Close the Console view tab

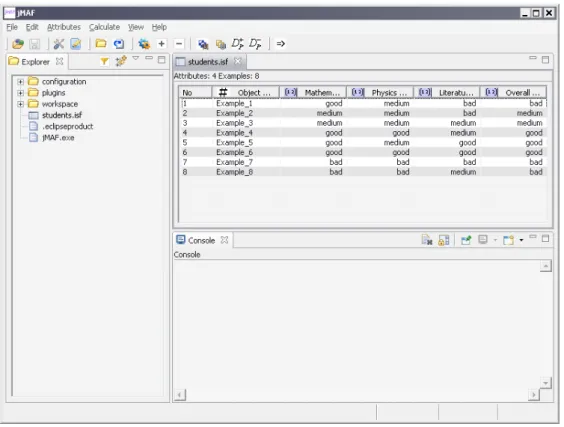224,240
